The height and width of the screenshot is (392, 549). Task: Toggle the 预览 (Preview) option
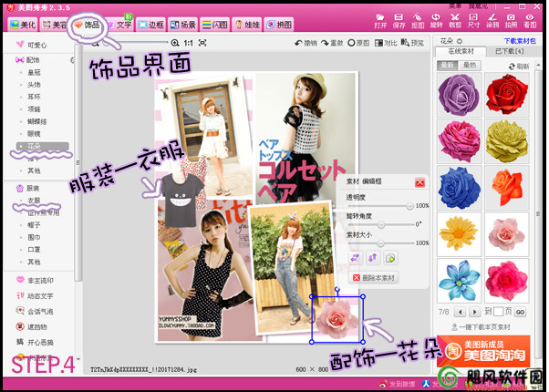pyautogui.click(x=412, y=43)
